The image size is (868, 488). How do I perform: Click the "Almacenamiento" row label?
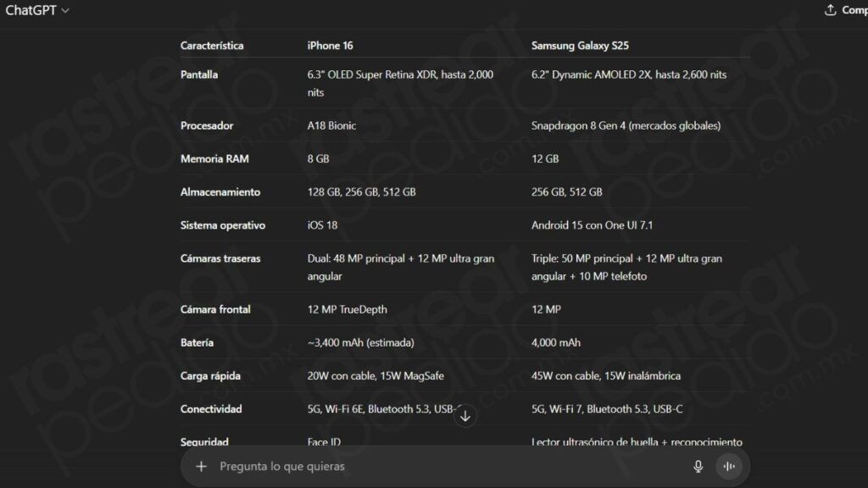pos(220,192)
